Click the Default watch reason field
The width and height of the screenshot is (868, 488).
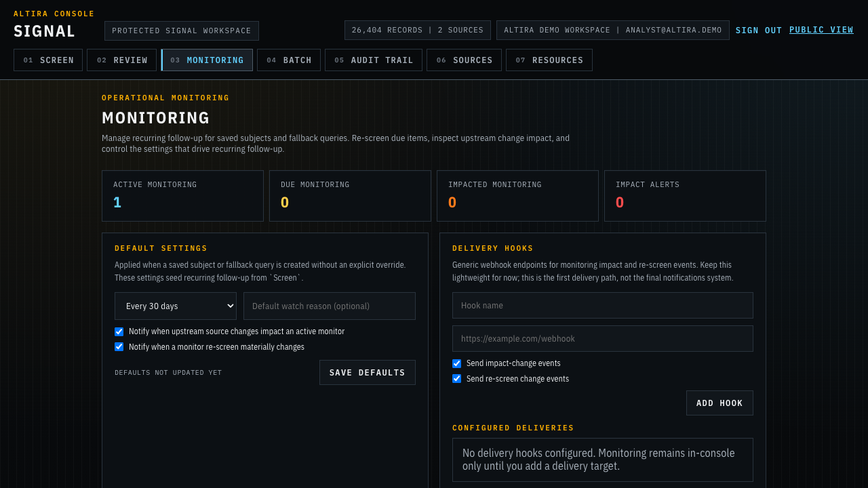click(x=329, y=306)
